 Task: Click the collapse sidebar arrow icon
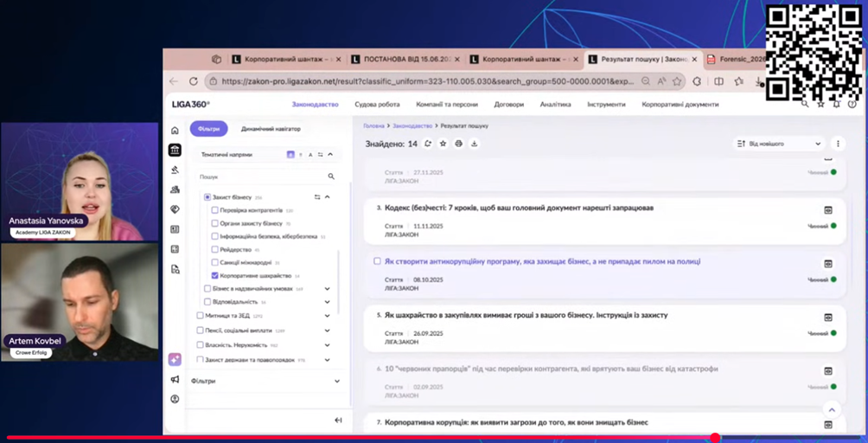click(338, 421)
